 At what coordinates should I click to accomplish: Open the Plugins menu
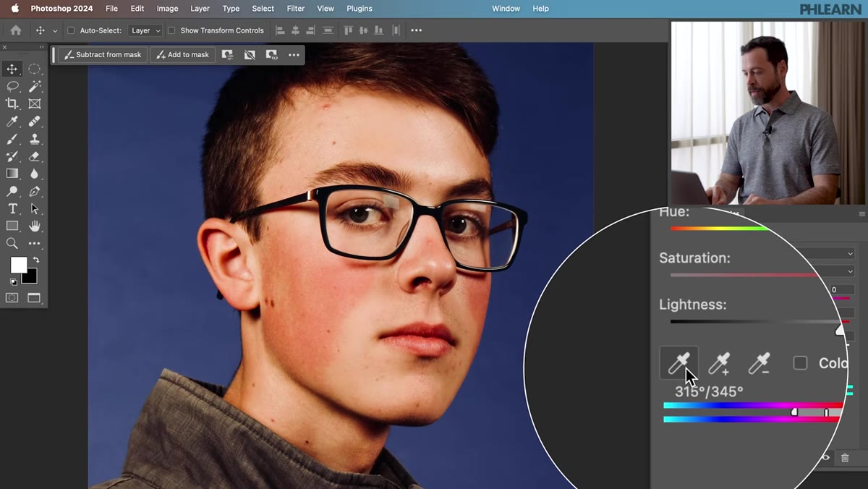(x=359, y=9)
